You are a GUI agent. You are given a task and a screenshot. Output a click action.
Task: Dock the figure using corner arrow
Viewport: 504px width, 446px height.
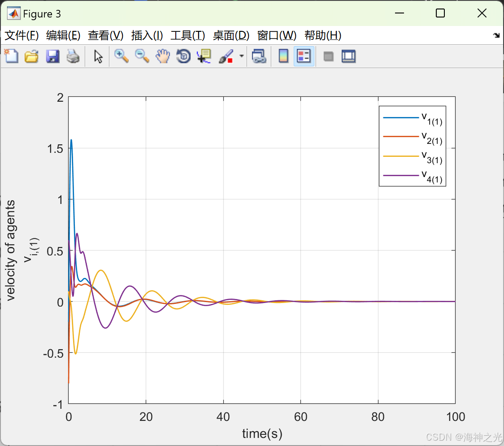(497, 35)
